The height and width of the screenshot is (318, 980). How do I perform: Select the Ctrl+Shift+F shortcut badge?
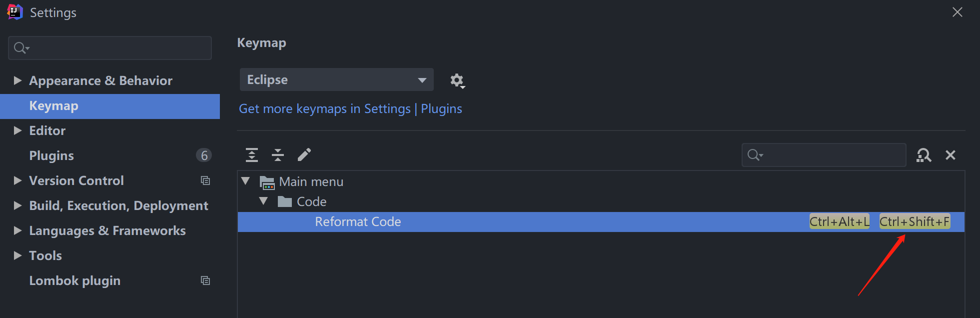[x=915, y=221]
